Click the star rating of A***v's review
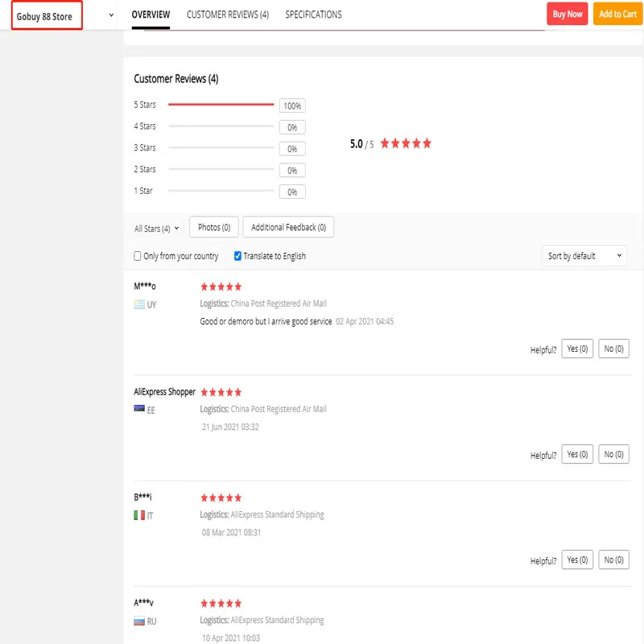Image resolution: width=644 pixels, height=644 pixels. tap(221, 603)
